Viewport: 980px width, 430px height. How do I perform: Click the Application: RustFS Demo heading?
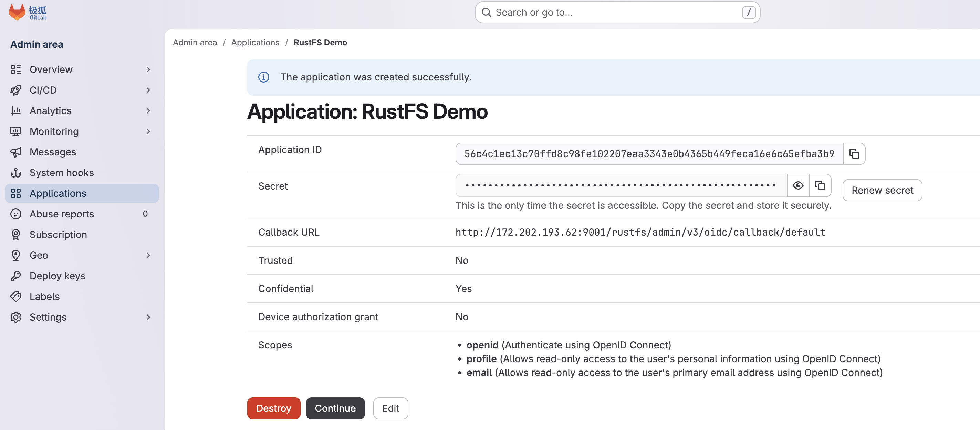click(367, 111)
